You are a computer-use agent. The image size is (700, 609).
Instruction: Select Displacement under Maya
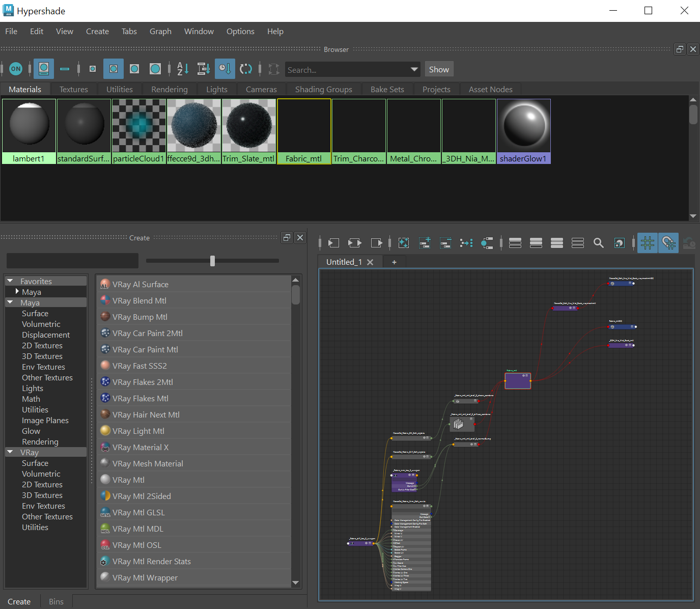click(x=46, y=335)
